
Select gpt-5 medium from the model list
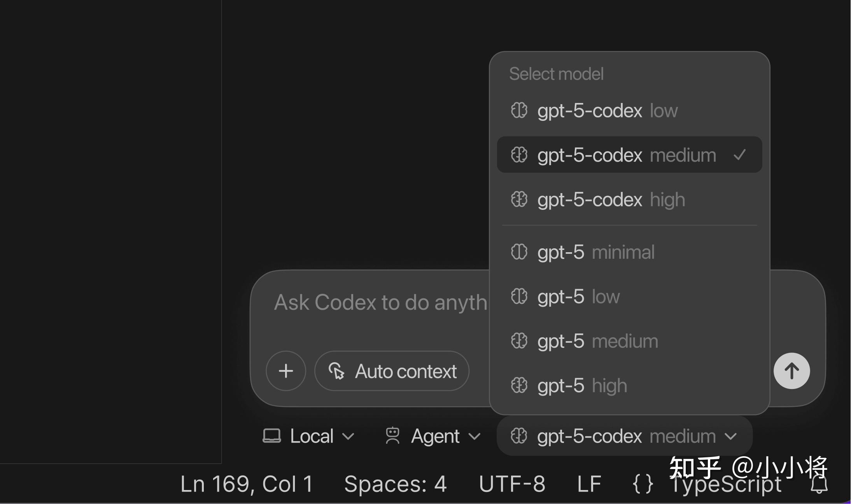click(x=597, y=341)
